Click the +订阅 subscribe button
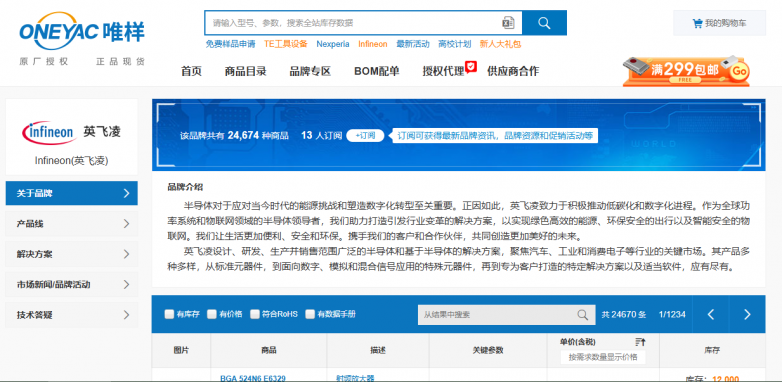This screenshot has height=382, width=782. 365,136
